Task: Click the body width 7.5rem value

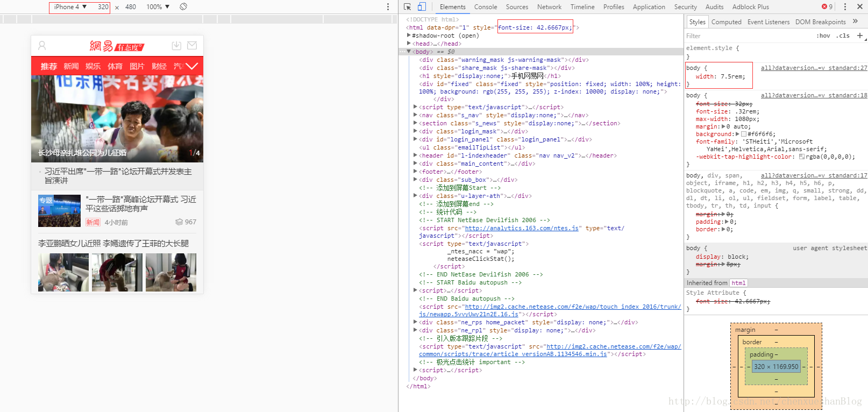Action: 732,76
